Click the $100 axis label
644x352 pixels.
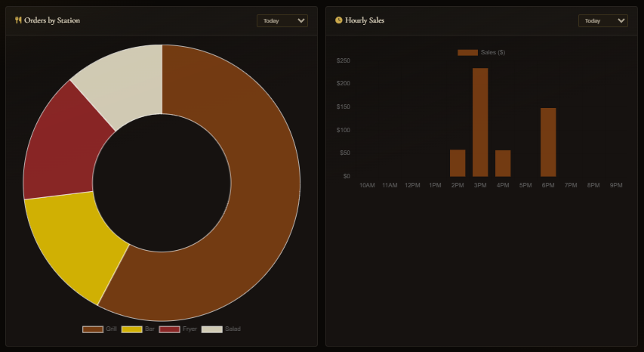coord(344,130)
